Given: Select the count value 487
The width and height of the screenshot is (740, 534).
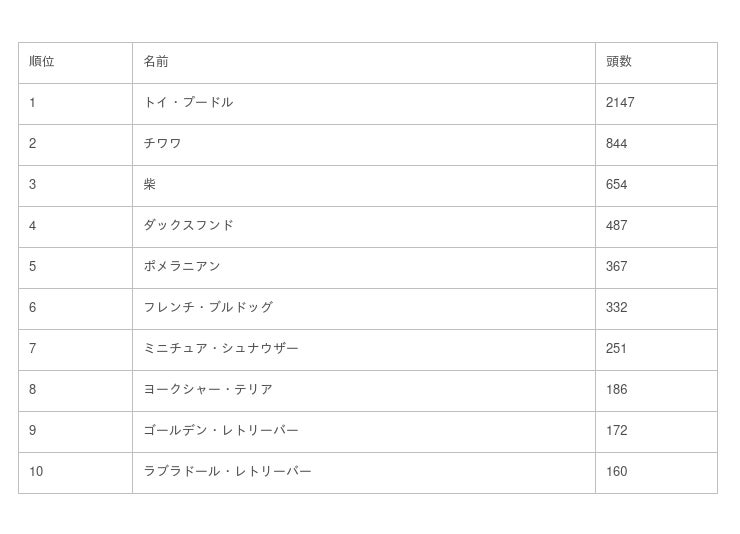Looking at the screenshot, I should (x=617, y=226).
